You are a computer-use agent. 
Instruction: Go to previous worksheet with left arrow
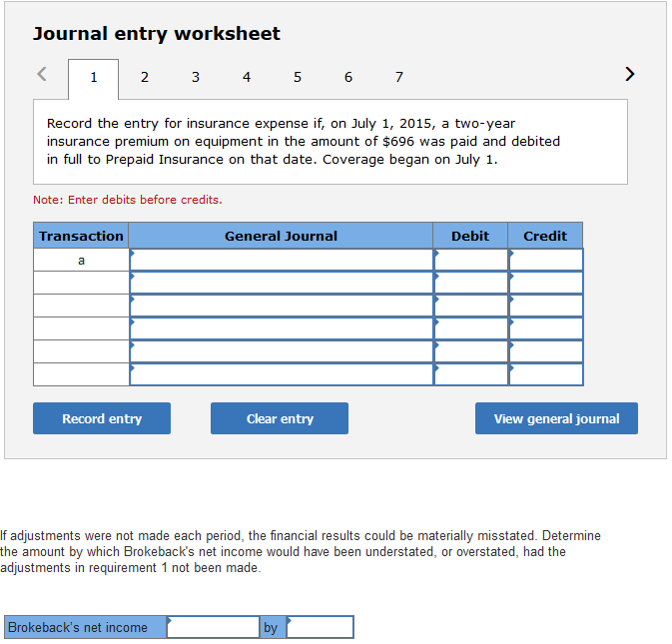pos(42,74)
